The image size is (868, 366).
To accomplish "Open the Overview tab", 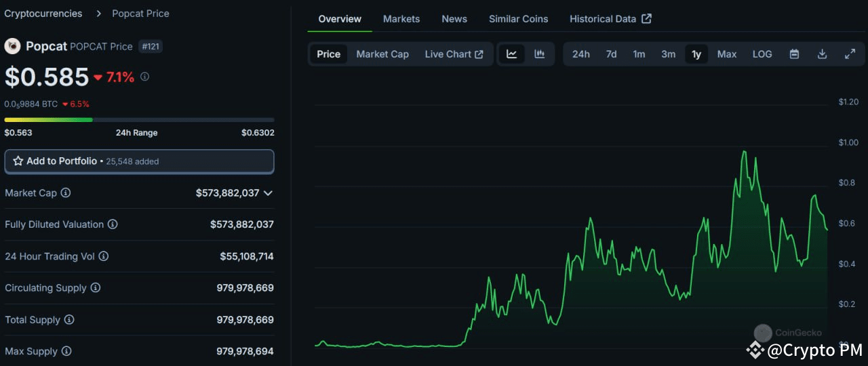I will tap(340, 19).
